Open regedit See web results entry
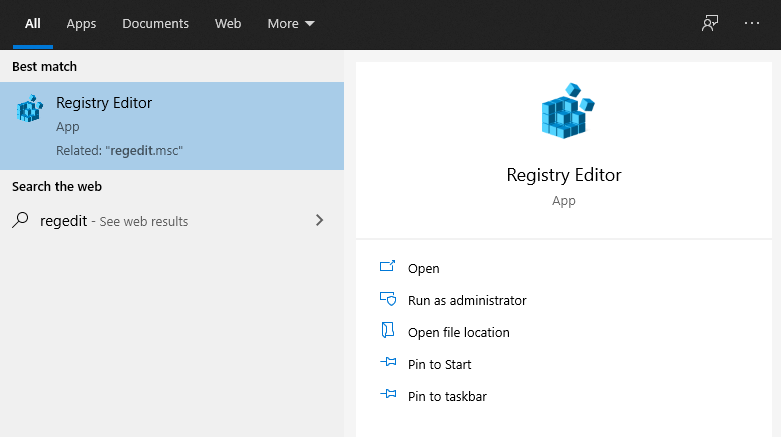Screen dimensions: 781x437 172,220
